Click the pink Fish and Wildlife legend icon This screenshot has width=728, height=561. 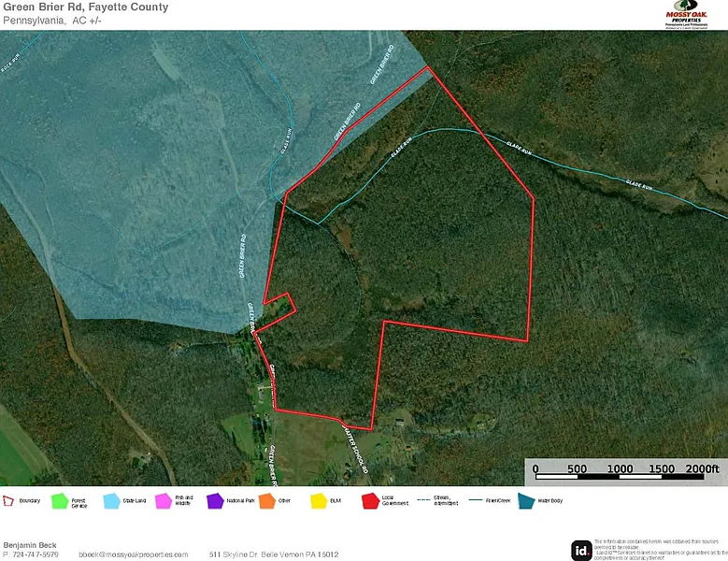(x=165, y=500)
